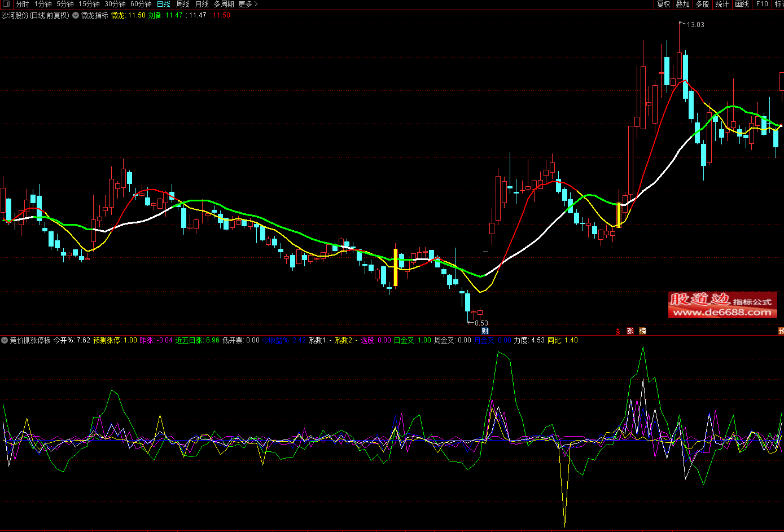Click the red S marker icon

[x=617, y=331]
